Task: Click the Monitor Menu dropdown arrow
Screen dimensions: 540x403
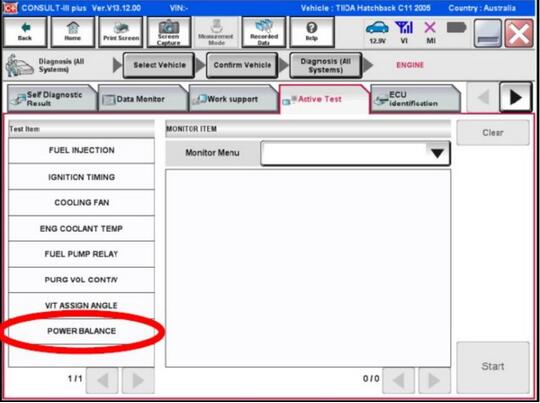Action: coord(437,153)
